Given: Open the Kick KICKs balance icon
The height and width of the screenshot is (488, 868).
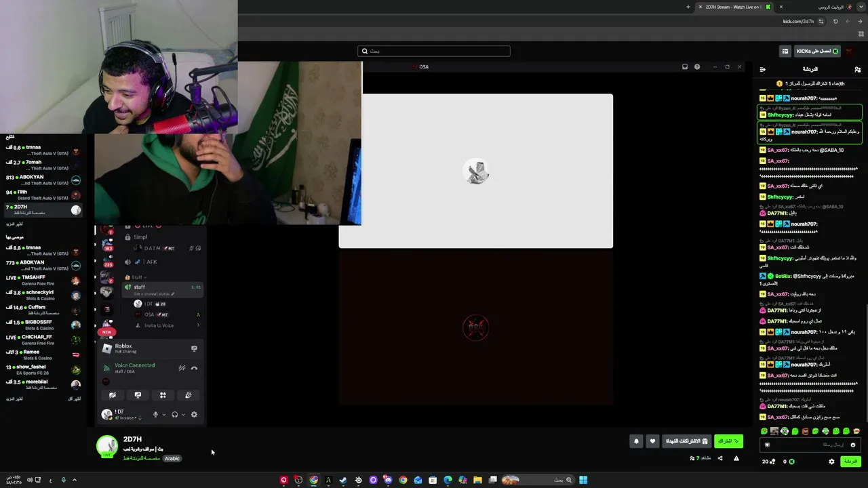Looking at the screenshot, I should [x=791, y=462].
